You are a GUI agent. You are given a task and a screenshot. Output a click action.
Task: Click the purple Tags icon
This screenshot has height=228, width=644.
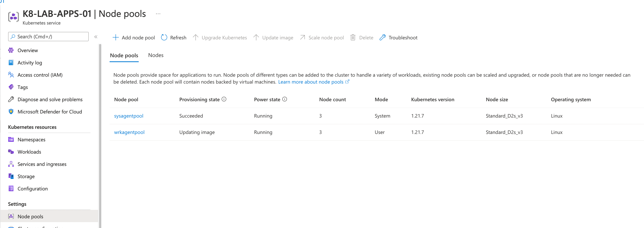pos(11,87)
